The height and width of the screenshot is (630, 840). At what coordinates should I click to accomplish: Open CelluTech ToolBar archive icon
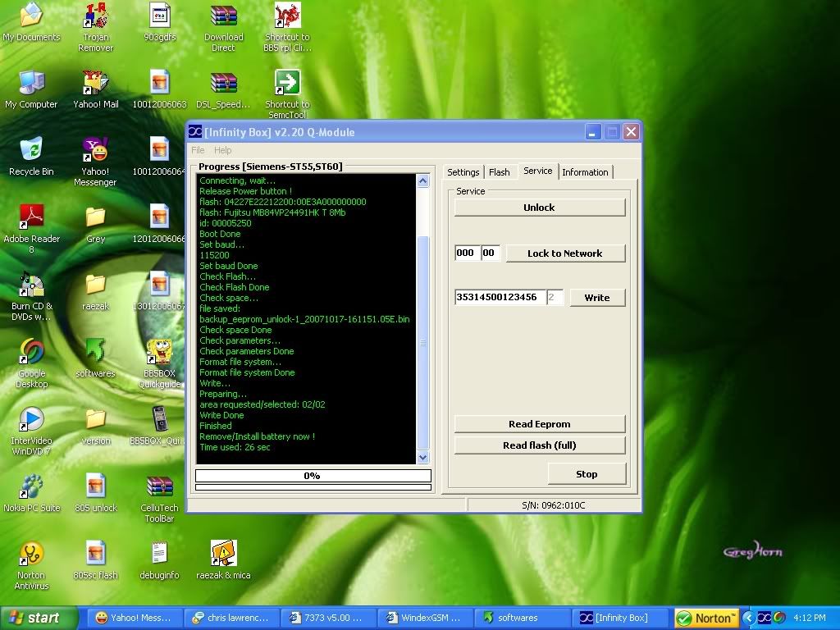coord(160,498)
